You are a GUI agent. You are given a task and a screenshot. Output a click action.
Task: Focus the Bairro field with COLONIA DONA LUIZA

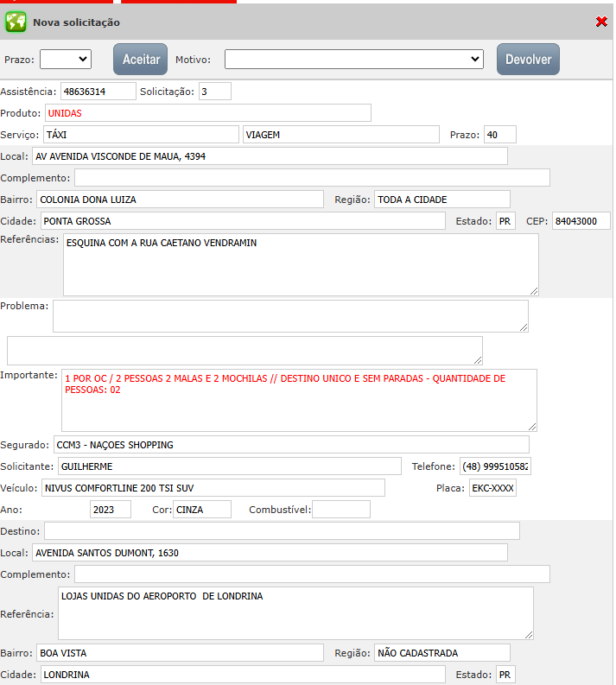180,200
